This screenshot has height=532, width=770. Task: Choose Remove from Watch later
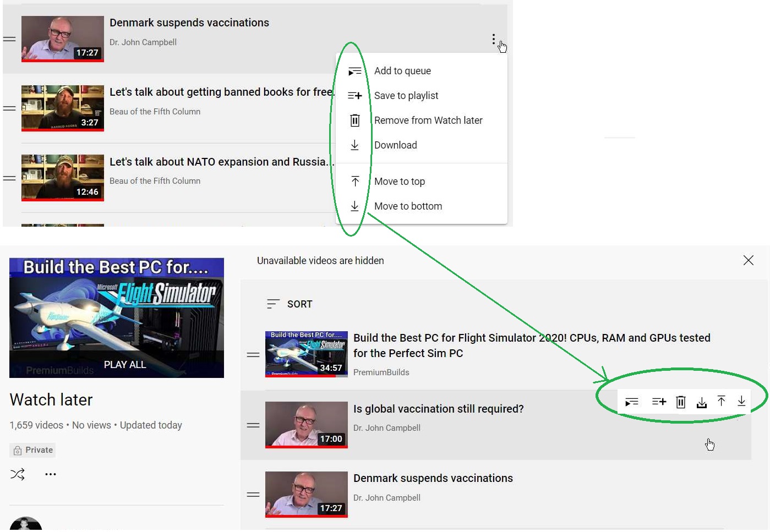click(x=428, y=120)
